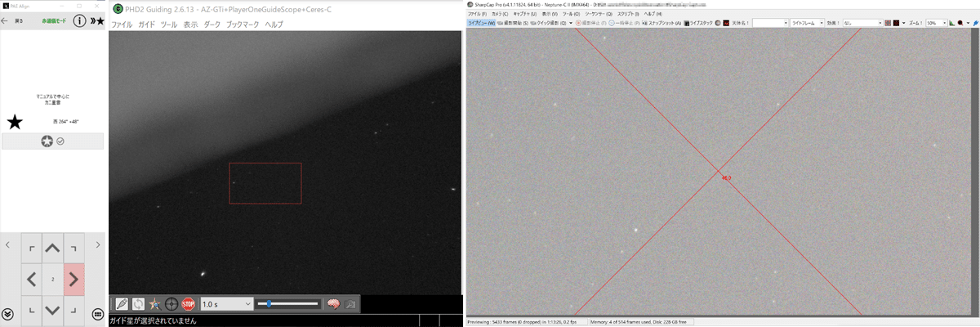Click top-left diagonal corner button
This screenshot has width=980, height=327.
(x=31, y=248)
